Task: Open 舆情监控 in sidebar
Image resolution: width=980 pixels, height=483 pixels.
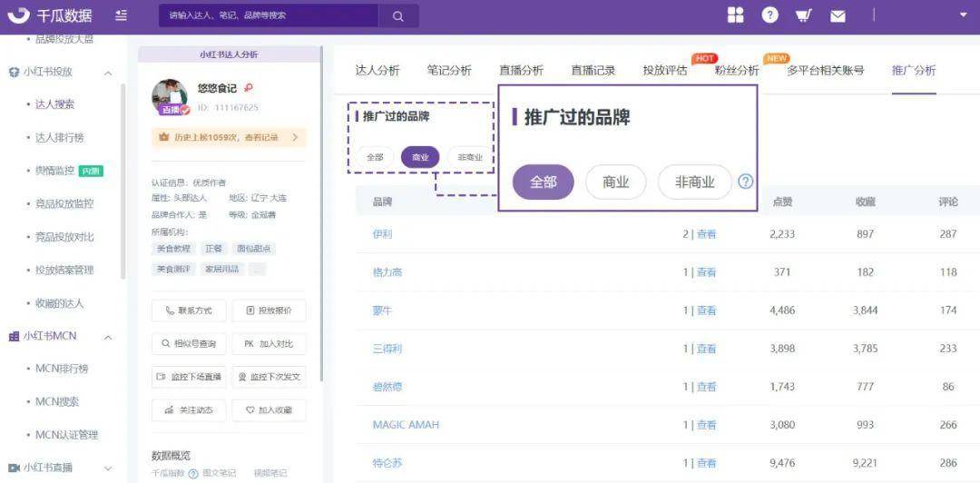Action: click(x=55, y=170)
